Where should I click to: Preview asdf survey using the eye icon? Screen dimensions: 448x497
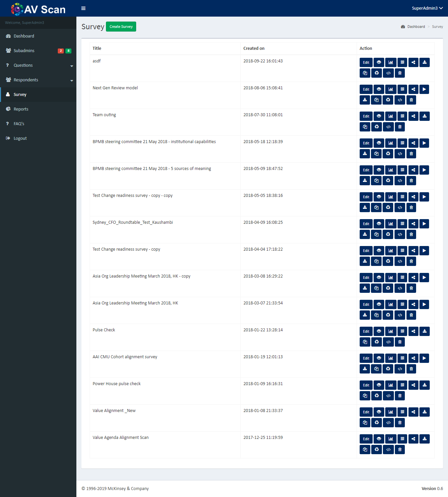[379, 62]
